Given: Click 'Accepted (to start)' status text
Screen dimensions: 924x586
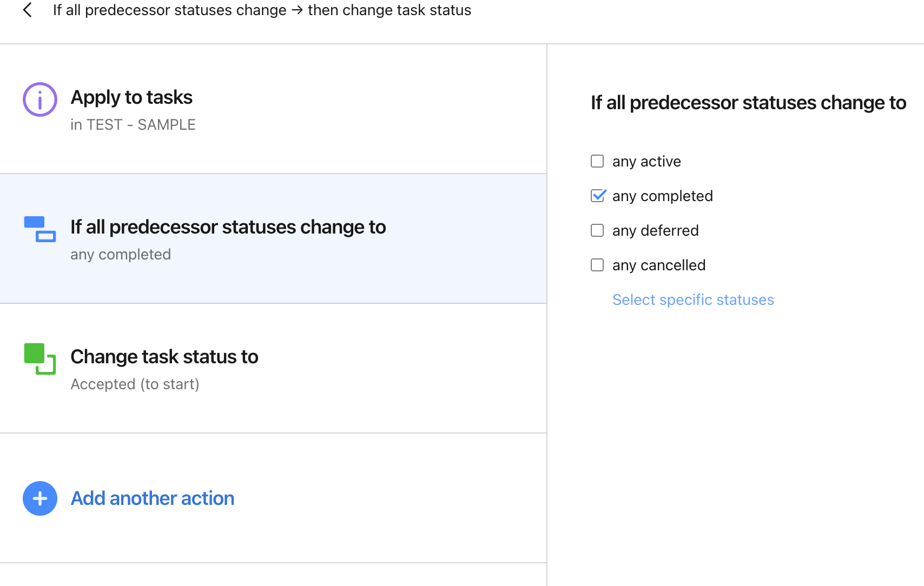Looking at the screenshot, I should [135, 384].
